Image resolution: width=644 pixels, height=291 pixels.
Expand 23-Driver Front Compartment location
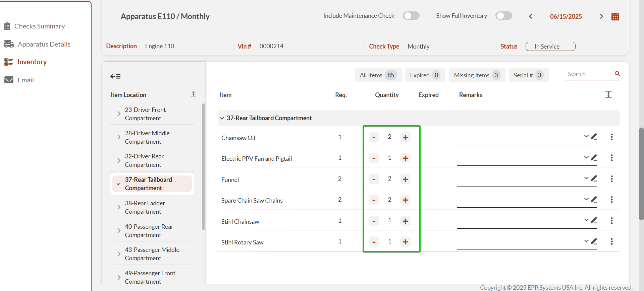coord(119,114)
